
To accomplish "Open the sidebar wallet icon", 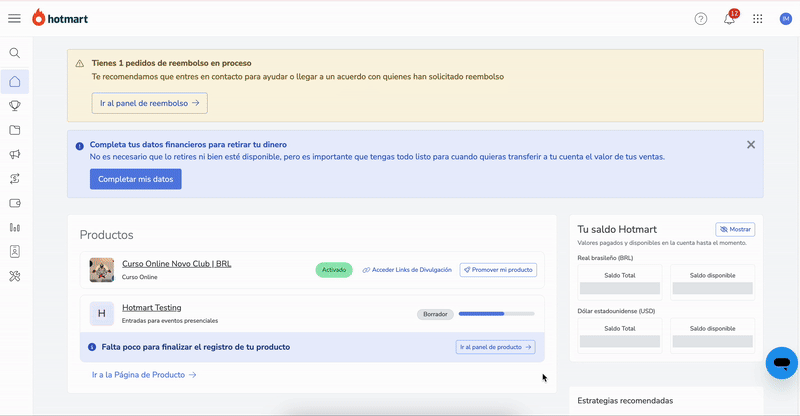I will 15,203.
